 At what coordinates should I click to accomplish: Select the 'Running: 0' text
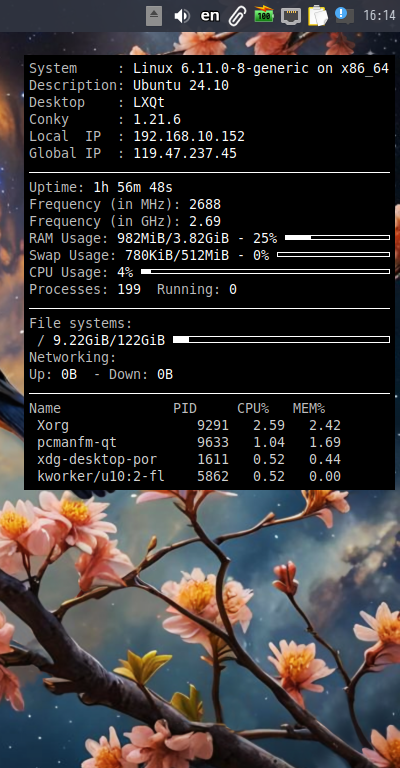[x=197, y=289]
